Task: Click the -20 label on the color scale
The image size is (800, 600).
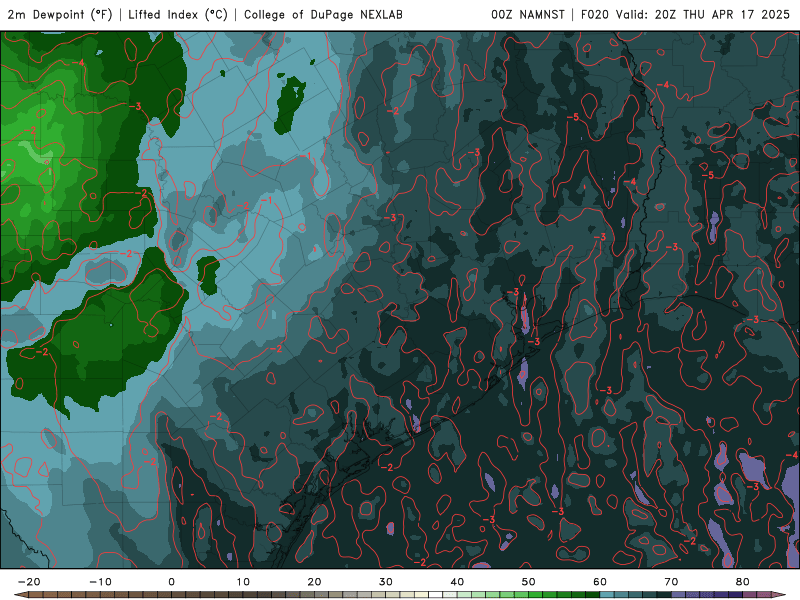Action: coord(29,582)
